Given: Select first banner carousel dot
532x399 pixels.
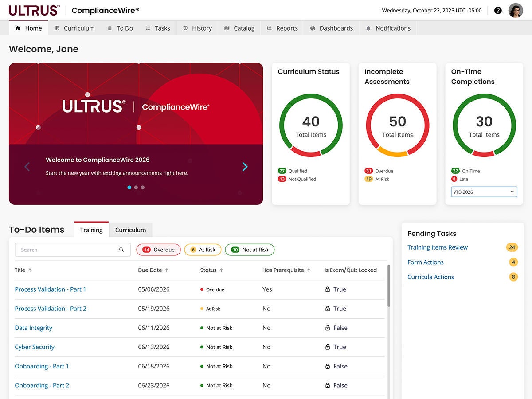Looking at the screenshot, I should (129, 188).
